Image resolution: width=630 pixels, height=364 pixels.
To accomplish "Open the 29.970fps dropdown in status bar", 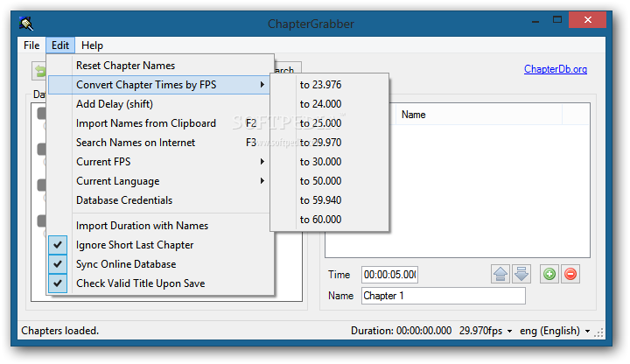I will 486,331.
